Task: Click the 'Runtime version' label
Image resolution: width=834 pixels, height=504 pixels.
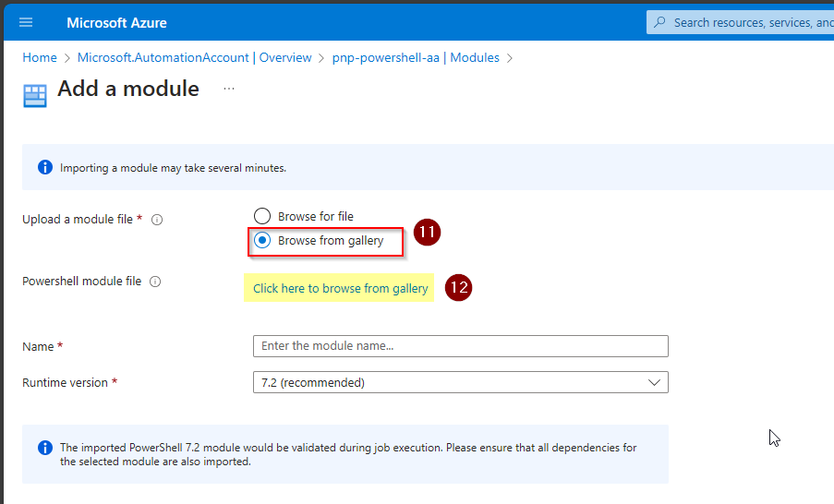Action: (x=65, y=383)
